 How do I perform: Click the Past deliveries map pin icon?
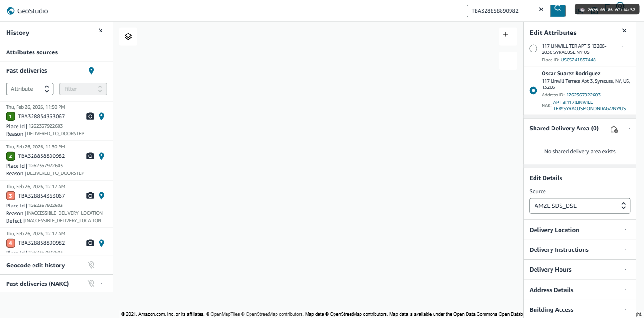click(x=92, y=71)
